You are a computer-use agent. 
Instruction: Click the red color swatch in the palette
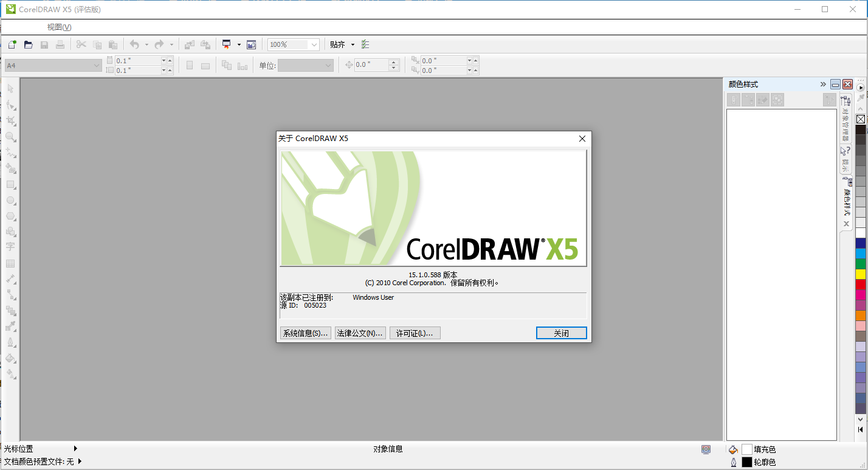point(860,286)
